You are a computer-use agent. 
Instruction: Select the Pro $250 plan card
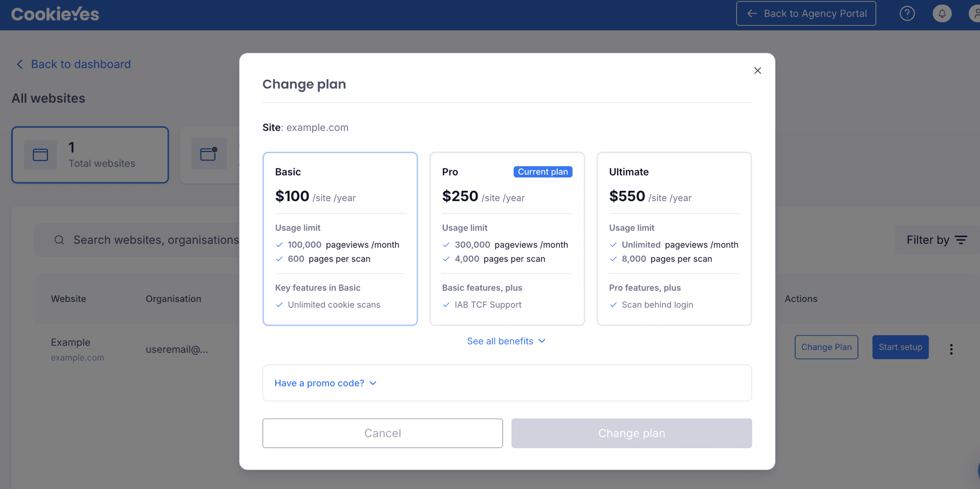pos(507,238)
